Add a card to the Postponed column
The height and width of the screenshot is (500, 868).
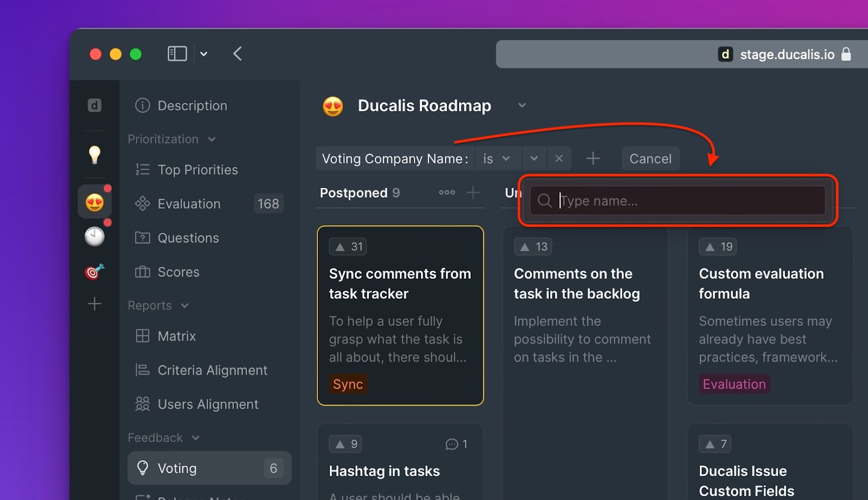[473, 193]
